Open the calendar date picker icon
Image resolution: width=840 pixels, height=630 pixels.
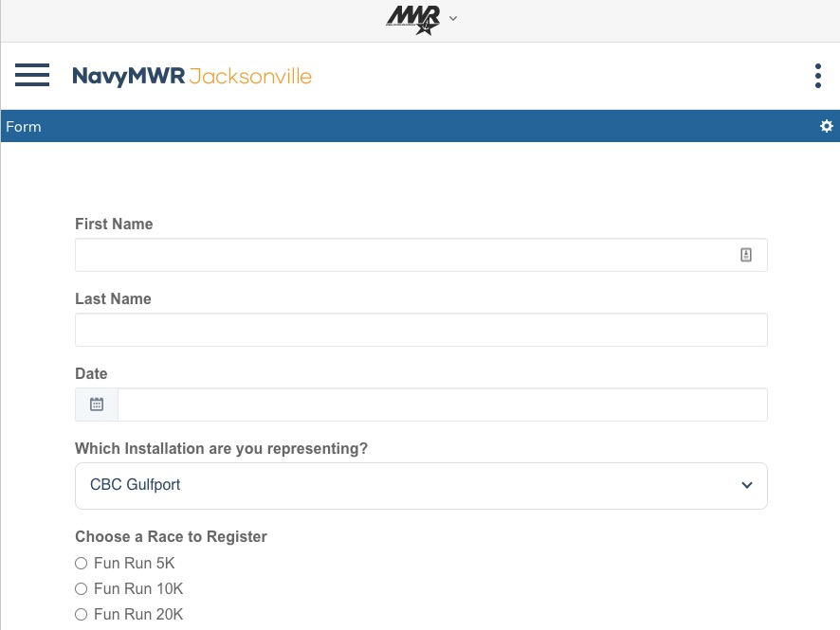(x=97, y=405)
